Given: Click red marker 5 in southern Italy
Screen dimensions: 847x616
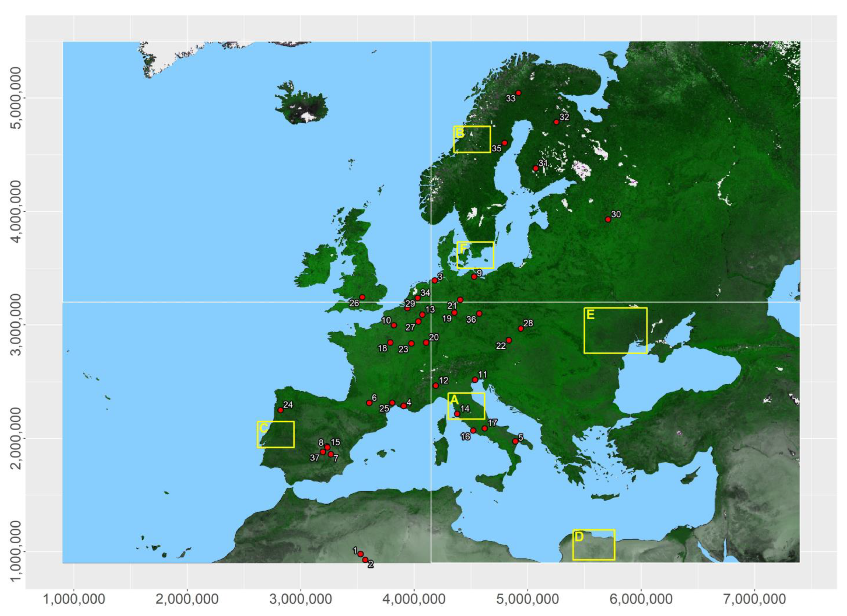Looking at the screenshot, I should 515,441.
